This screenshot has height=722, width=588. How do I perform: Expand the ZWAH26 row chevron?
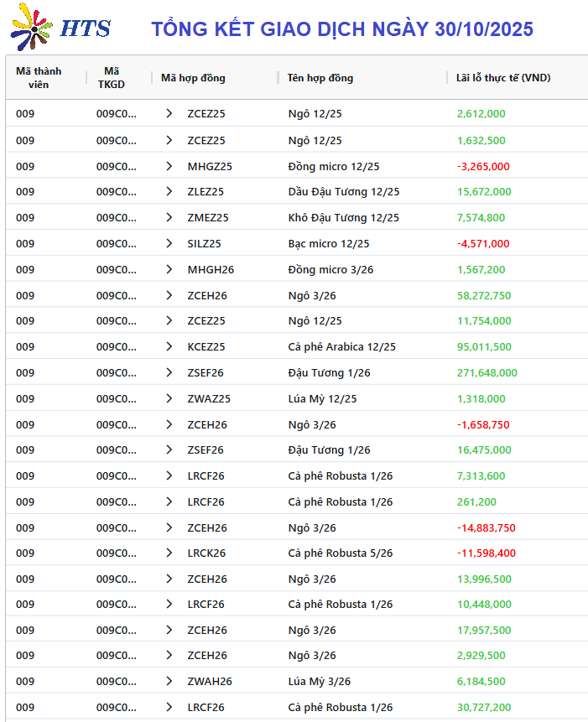click(x=169, y=681)
